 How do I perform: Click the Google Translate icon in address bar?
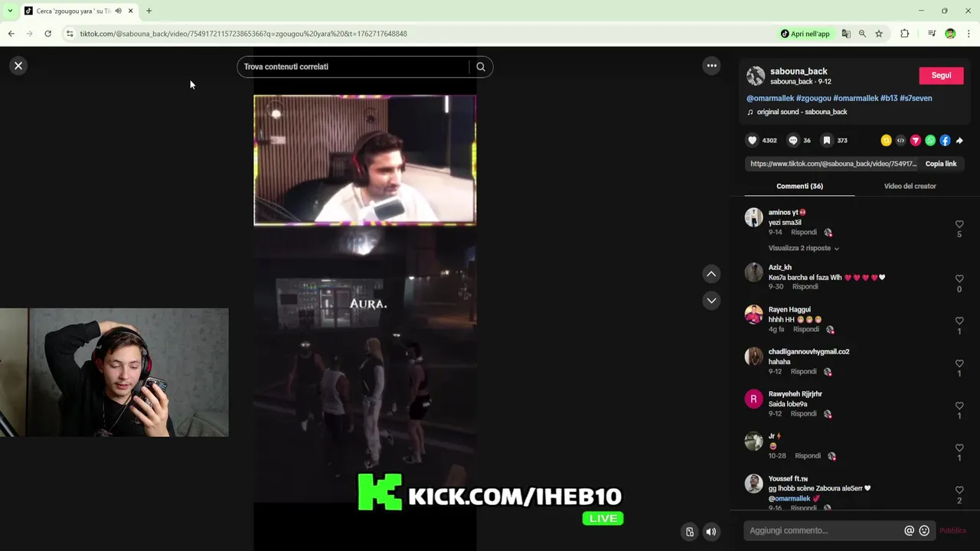coord(846,34)
